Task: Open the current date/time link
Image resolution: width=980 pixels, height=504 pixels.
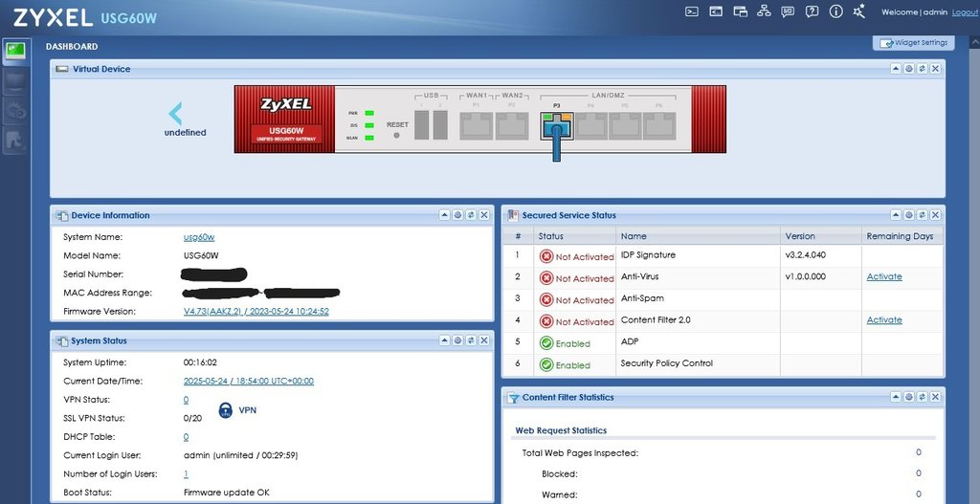Action: tap(249, 381)
